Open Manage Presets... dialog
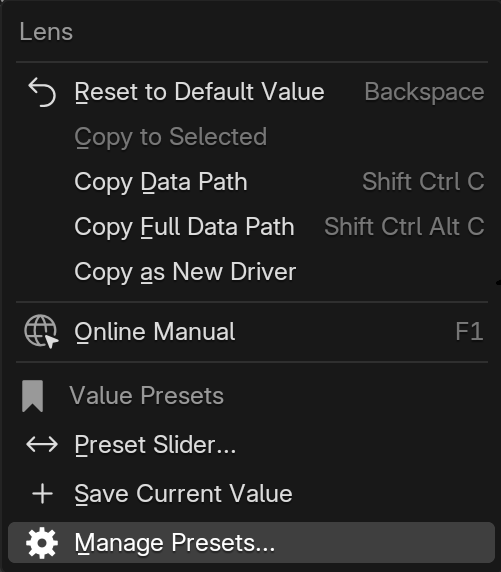 (251, 543)
